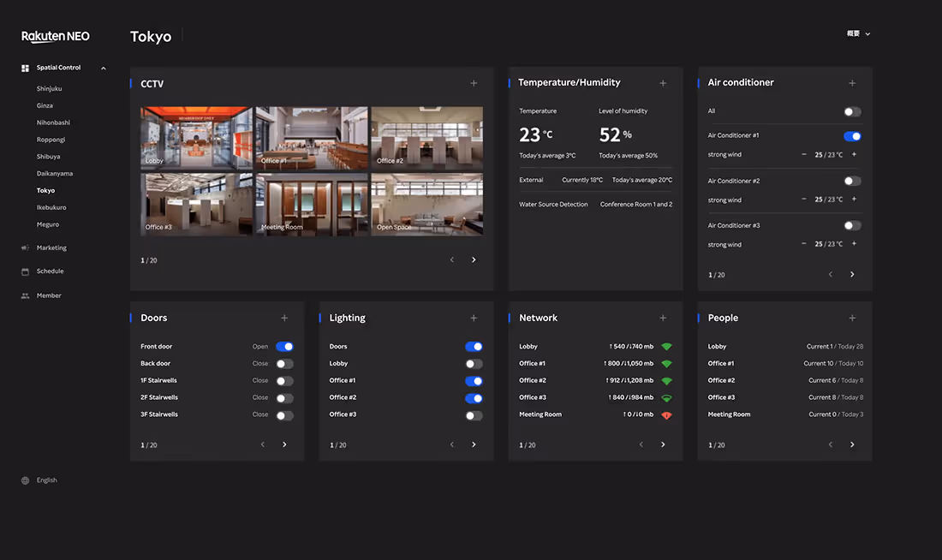
Task: Click the red signal icon beside Meeting Room
Action: tap(666, 414)
